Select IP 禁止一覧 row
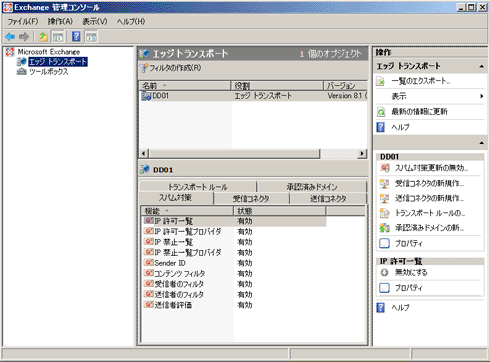Viewport: 490px width, 362px height. pos(234,242)
